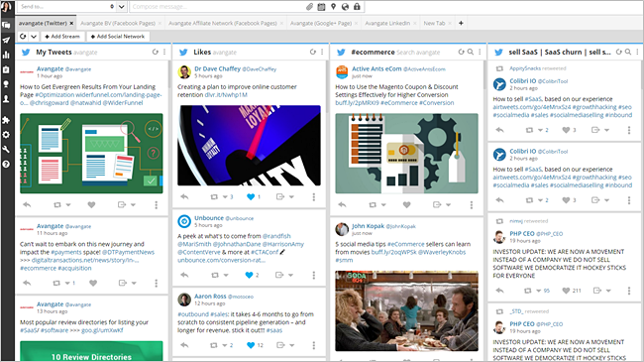Expand retweet dropdown on Aaron Ross tweet

pyautogui.click(x=225, y=345)
